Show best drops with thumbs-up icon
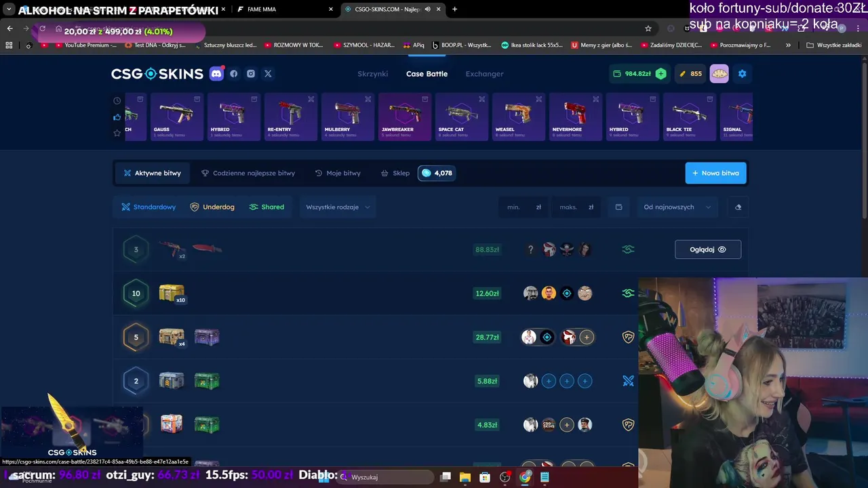868x488 pixels. (117, 117)
